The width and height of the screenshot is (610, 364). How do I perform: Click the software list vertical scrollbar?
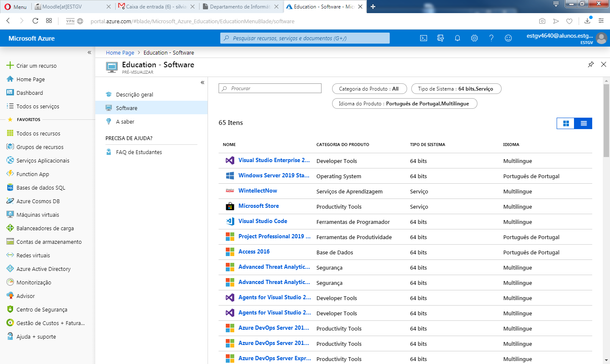(606, 121)
